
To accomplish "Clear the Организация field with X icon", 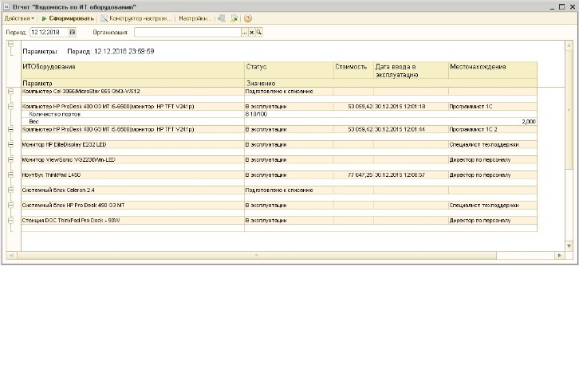I will 251,33.
